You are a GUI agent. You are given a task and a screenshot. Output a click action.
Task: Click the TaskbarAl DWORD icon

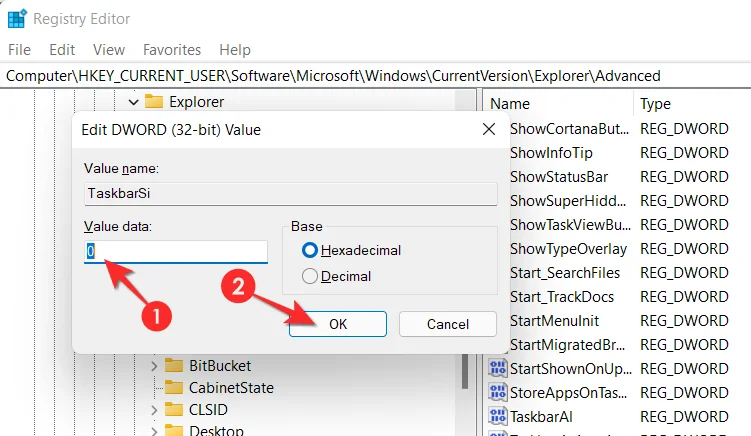(498, 416)
